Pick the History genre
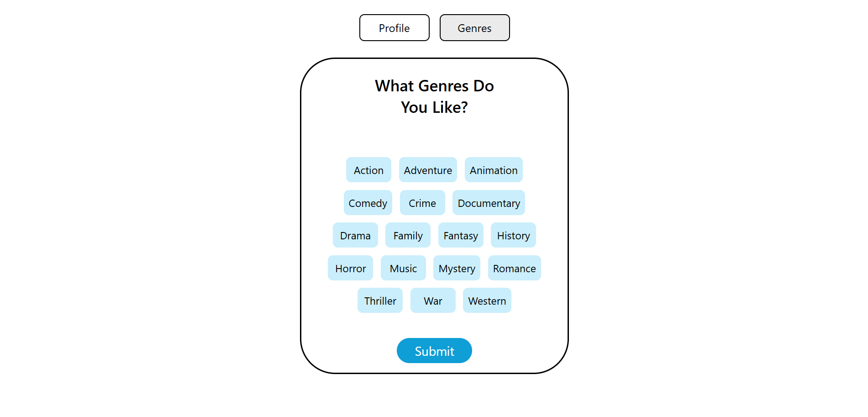The image size is (868, 417). [513, 235]
